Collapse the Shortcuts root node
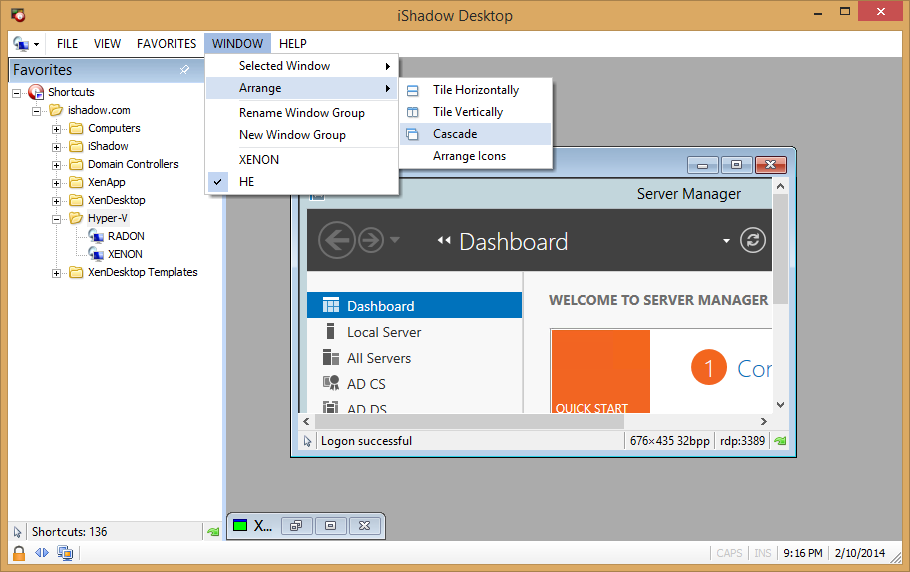The height and width of the screenshot is (572, 910). click(16, 93)
